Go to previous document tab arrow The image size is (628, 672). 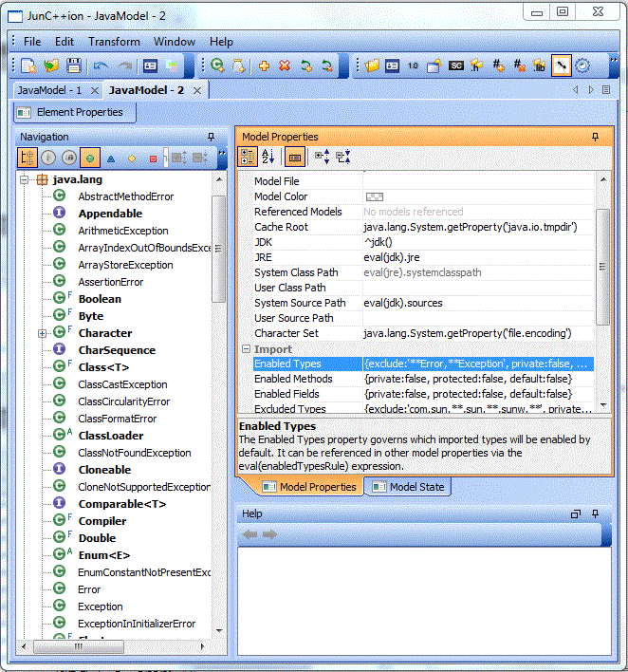pyautogui.click(x=575, y=89)
